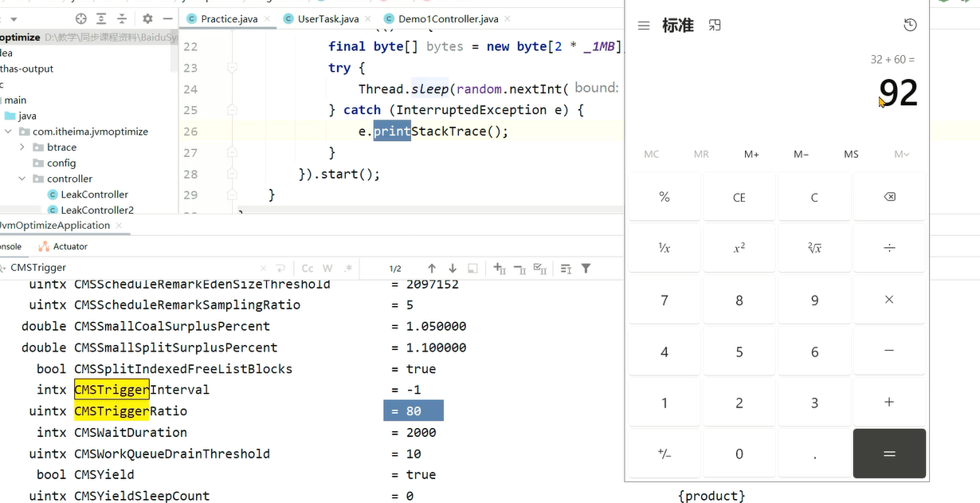Click the locate file target icon in project panel
Screen dimensions: 980x503
80,18
